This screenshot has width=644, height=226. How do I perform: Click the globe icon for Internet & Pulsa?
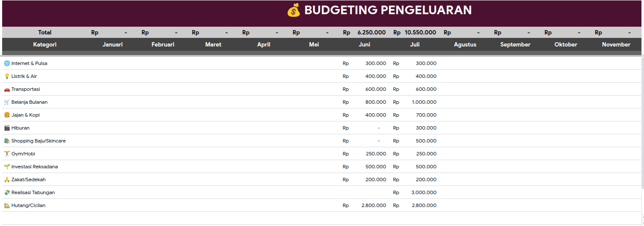tap(7, 63)
